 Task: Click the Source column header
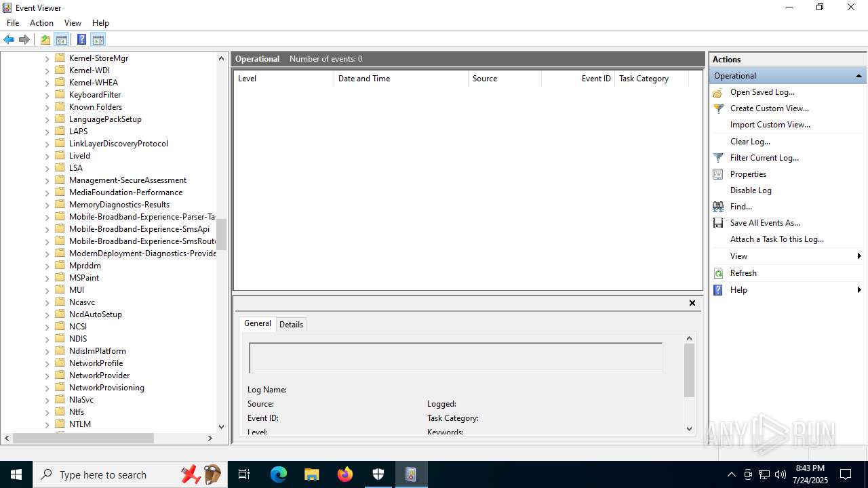click(505, 79)
